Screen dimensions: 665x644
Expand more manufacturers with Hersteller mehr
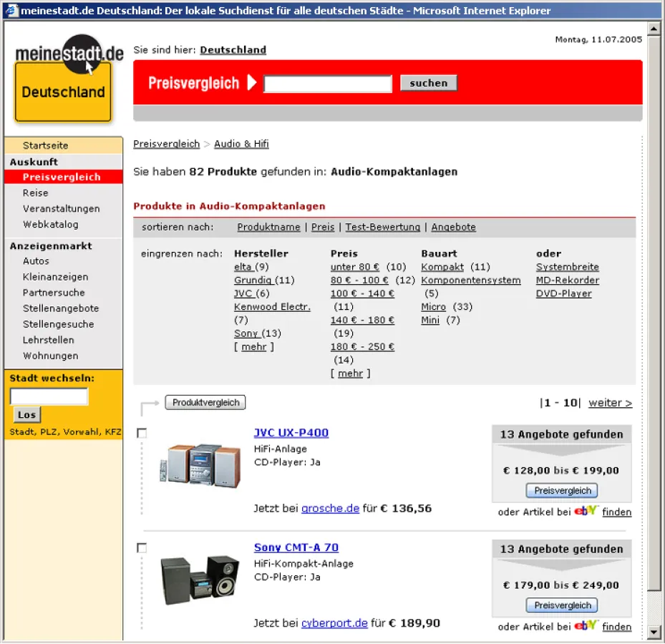pos(253,347)
